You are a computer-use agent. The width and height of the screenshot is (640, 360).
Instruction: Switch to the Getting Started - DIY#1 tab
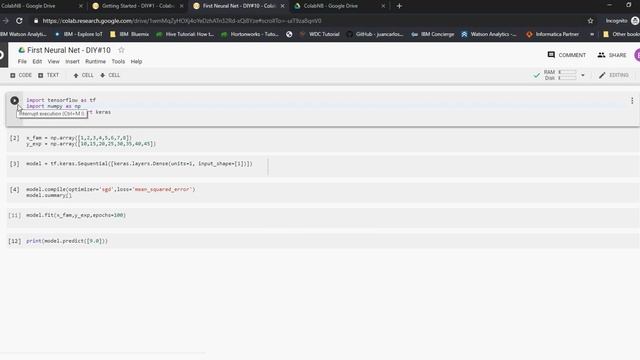point(137,6)
